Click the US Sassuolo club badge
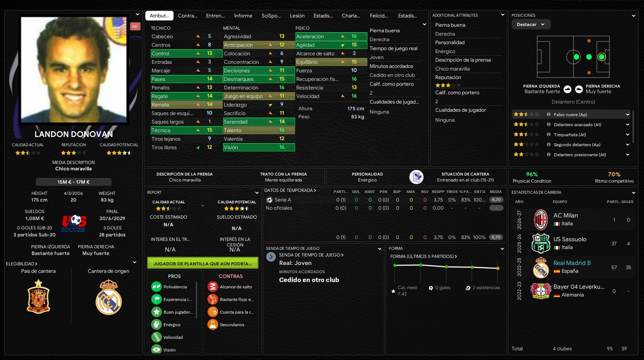The width and height of the screenshot is (644, 360). tap(541, 243)
